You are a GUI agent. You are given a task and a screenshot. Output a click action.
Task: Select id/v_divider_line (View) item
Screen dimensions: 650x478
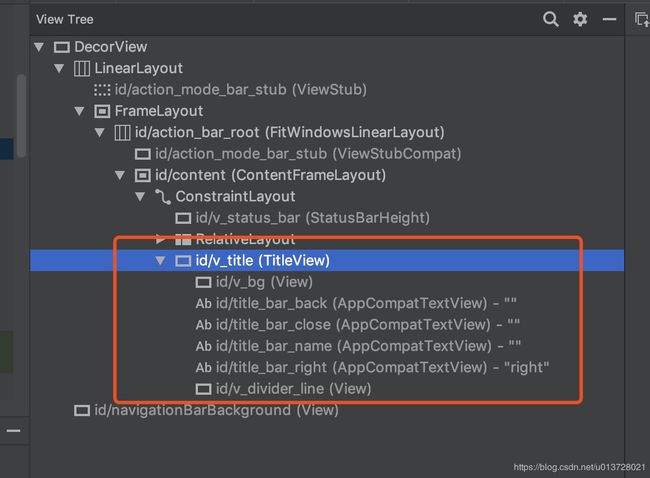(283, 389)
